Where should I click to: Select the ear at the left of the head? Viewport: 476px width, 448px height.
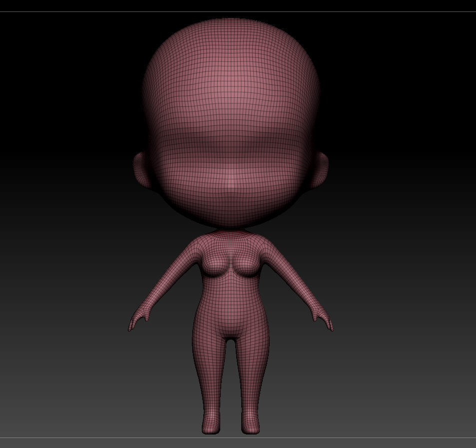(143, 170)
